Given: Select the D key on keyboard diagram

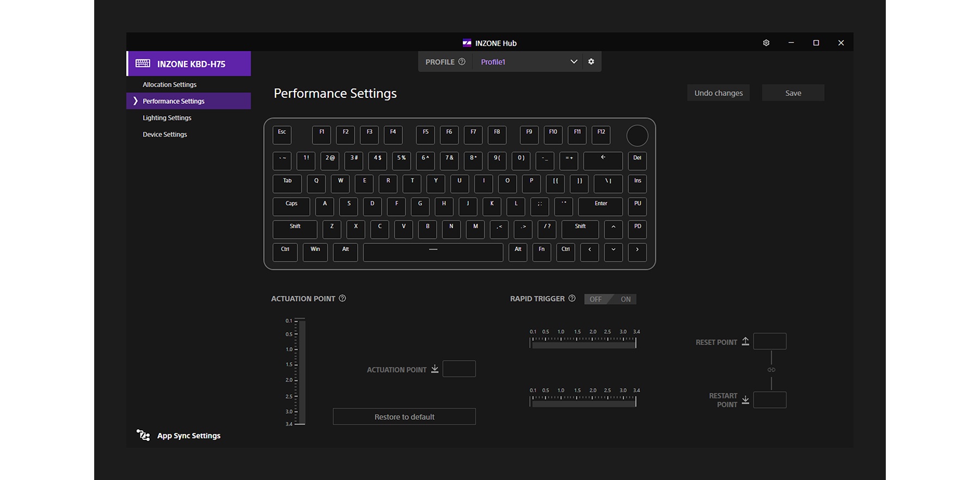Looking at the screenshot, I should [372, 207].
